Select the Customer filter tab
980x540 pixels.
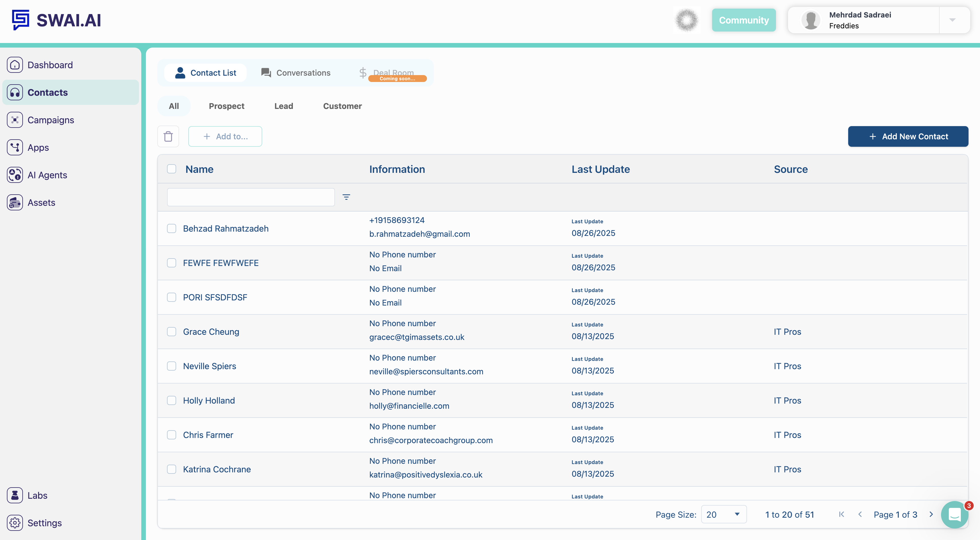[x=342, y=106]
